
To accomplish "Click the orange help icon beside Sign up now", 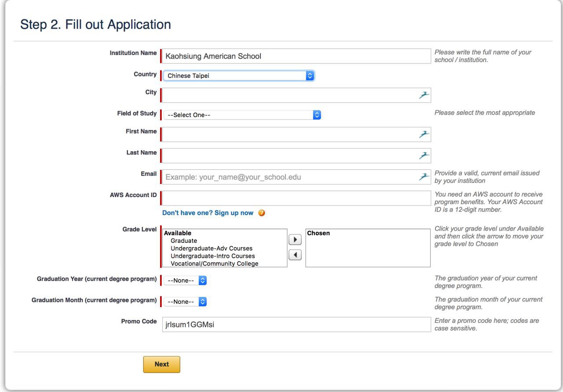I will coord(261,213).
